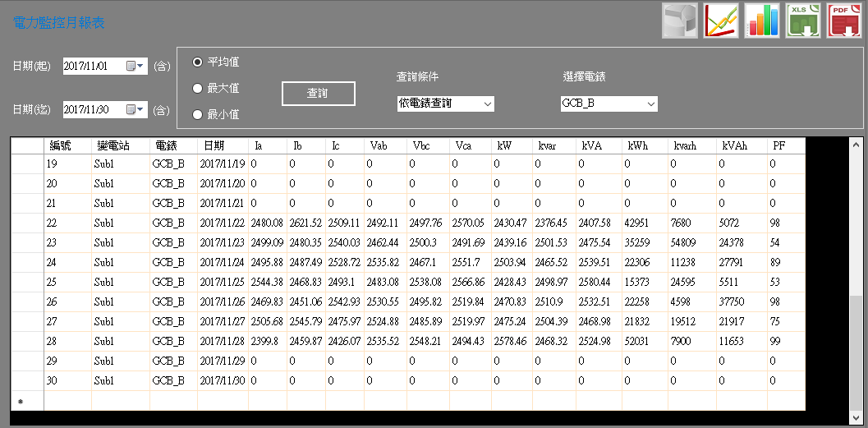Image resolution: width=868 pixels, height=428 pixels.
Task: Click the kVAh column header
Action: tap(742, 145)
